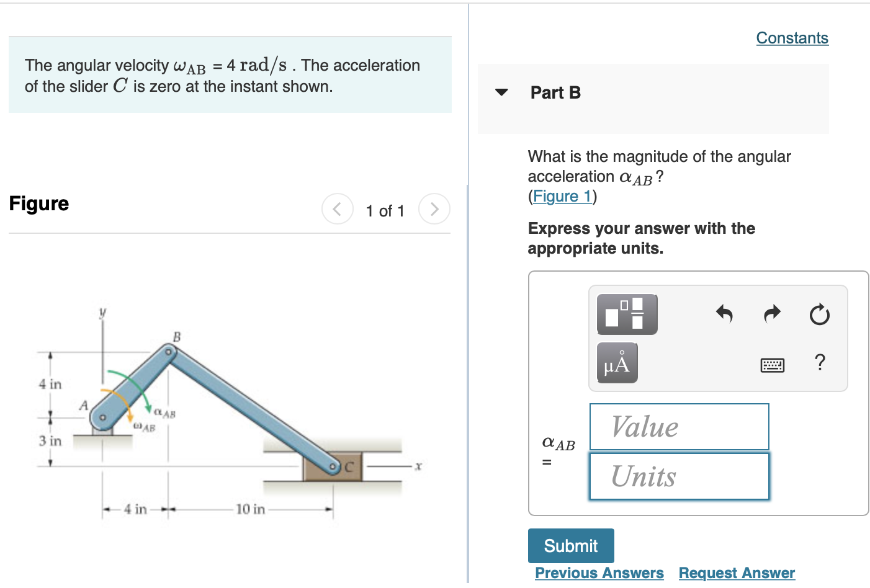
Task: Click the Part B section title
Action: 555,92
